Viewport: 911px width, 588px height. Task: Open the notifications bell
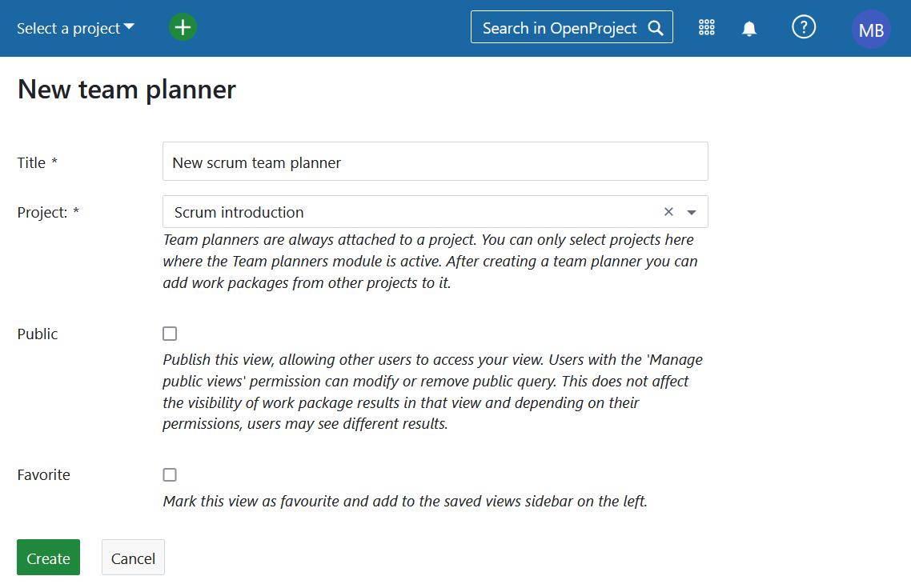tap(749, 29)
